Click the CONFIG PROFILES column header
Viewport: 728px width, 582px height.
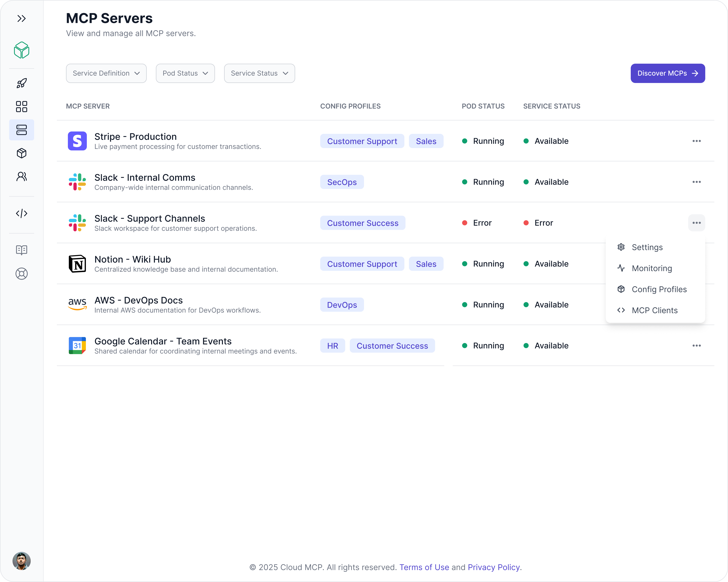pos(350,106)
